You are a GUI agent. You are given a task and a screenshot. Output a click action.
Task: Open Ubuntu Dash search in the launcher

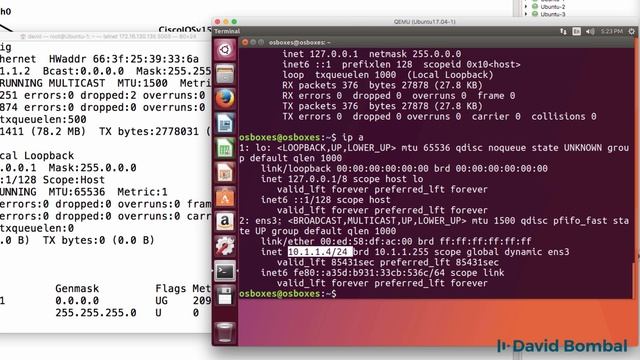click(x=225, y=50)
